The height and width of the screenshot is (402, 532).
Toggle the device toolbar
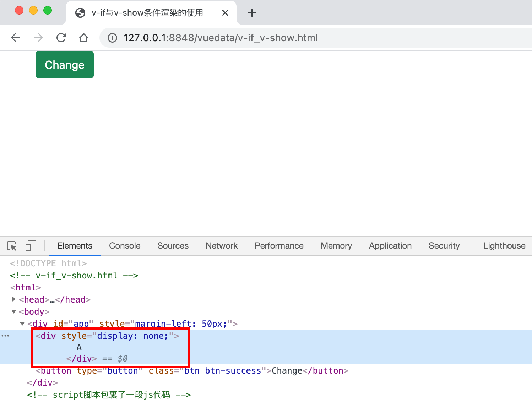[31, 246]
